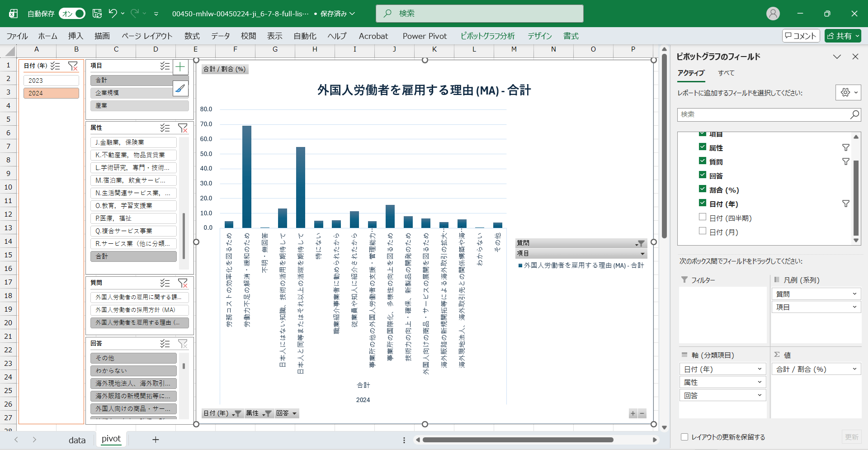This screenshot has width=868, height=450.
Task: Uncheck the 割合 (%) field checkbox
Action: pyautogui.click(x=703, y=189)
